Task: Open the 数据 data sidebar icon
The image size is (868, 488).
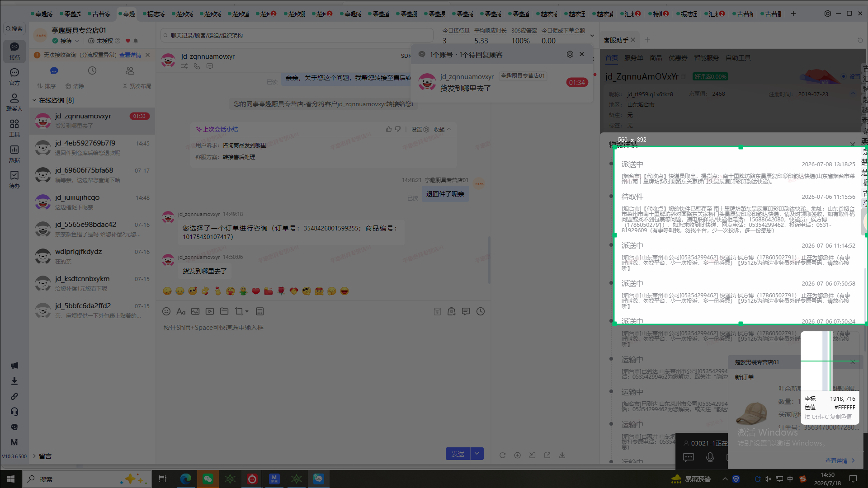Action: click(14, 154)
